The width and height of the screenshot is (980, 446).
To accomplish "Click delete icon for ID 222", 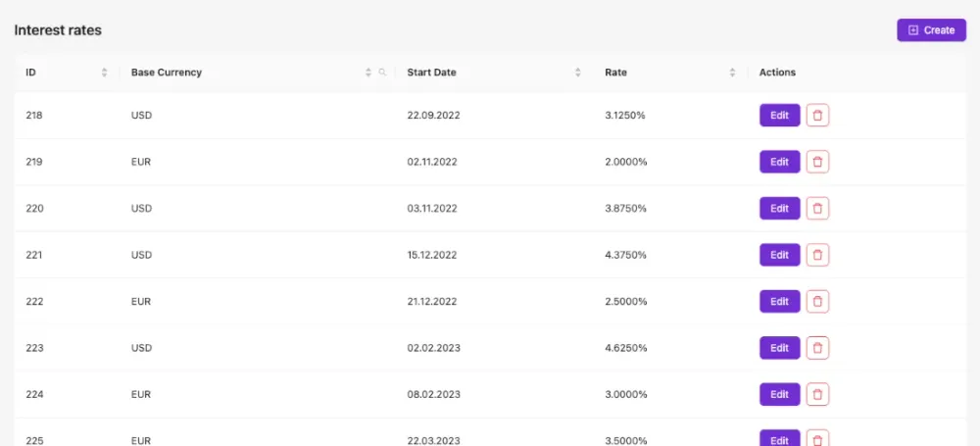I will [x=817, y=302].
